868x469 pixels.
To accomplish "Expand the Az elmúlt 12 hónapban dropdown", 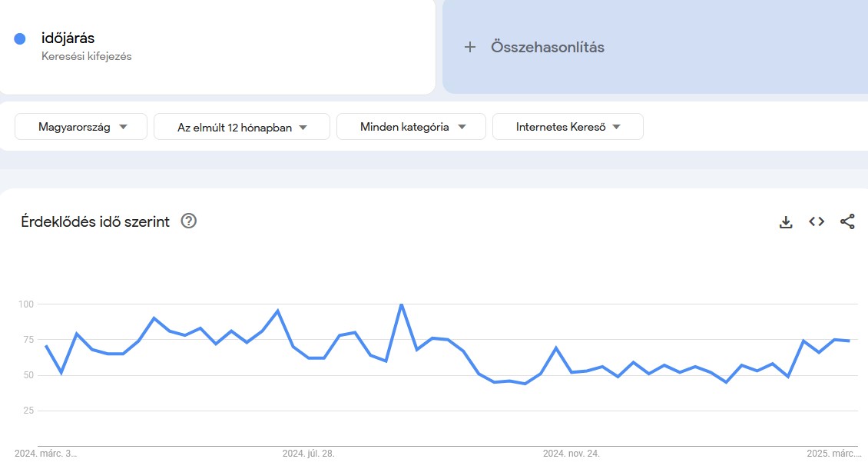I will [x=242, y=127].
